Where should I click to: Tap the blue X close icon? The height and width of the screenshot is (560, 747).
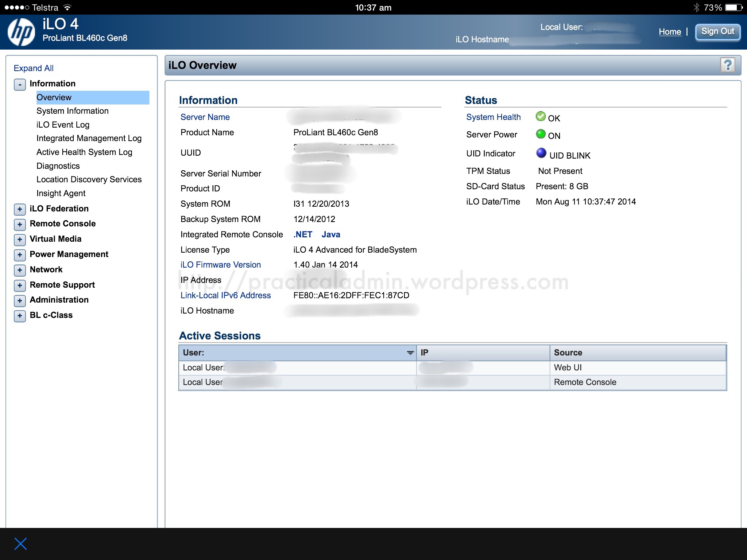[x=20, y=544]
